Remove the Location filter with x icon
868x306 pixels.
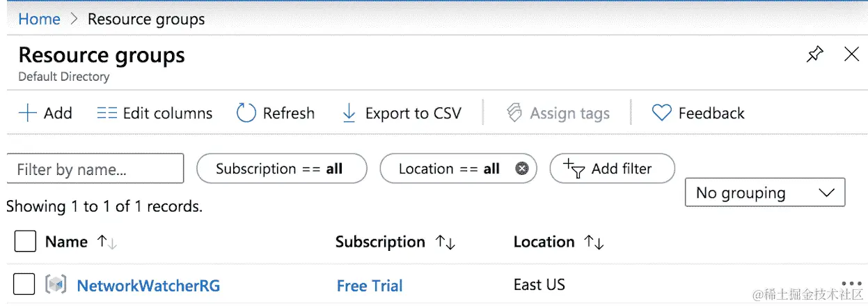(522, 169)
